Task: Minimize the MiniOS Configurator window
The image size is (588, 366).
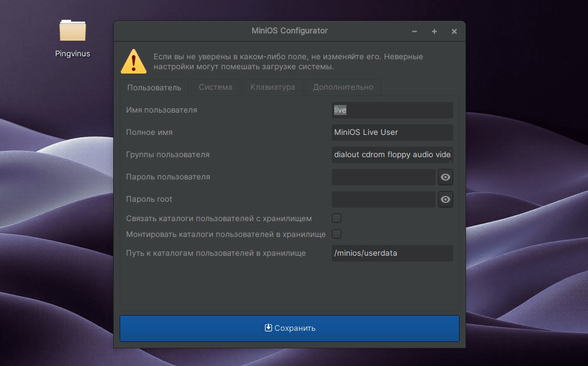Action: [414, 31]
